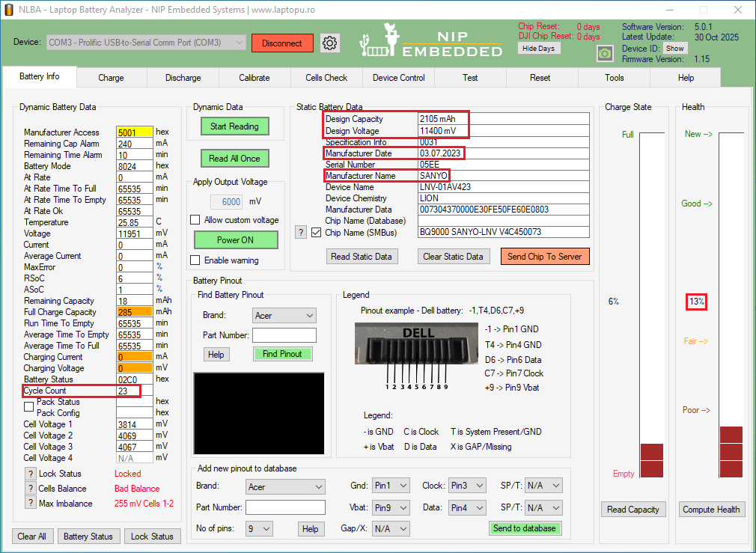Viewport: 756px width, 553px height.
Task: Switch to the Calibrate tab
Action: [x=254, y=78]
